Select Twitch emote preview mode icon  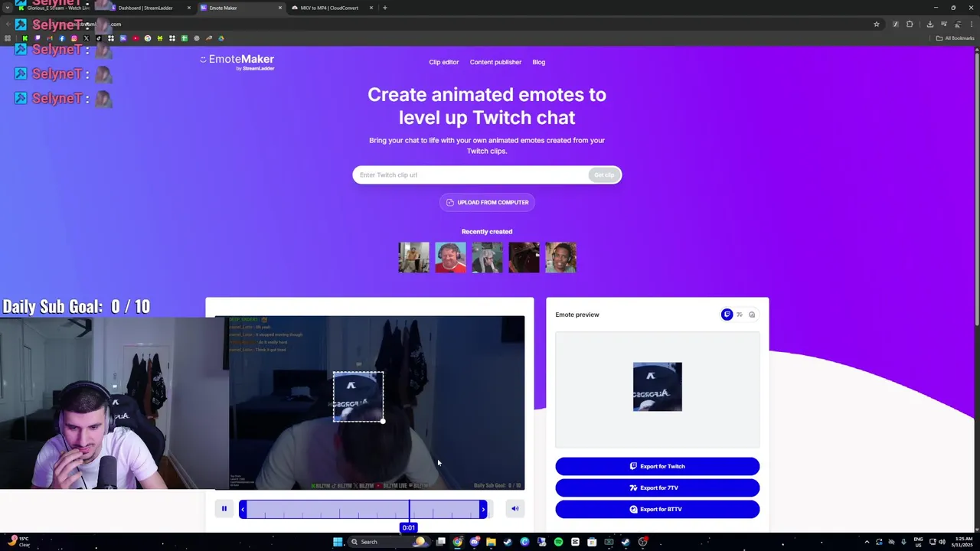click(x=727, y=315)
